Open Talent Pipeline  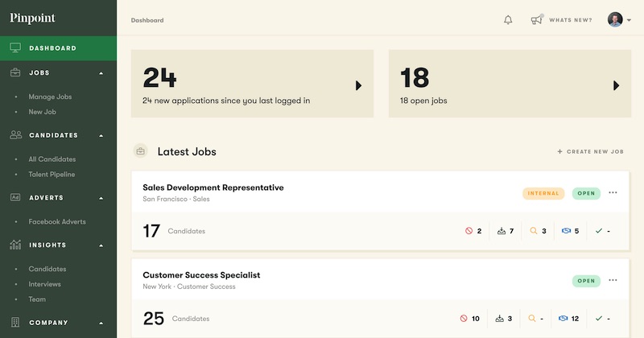click(52, 174)
